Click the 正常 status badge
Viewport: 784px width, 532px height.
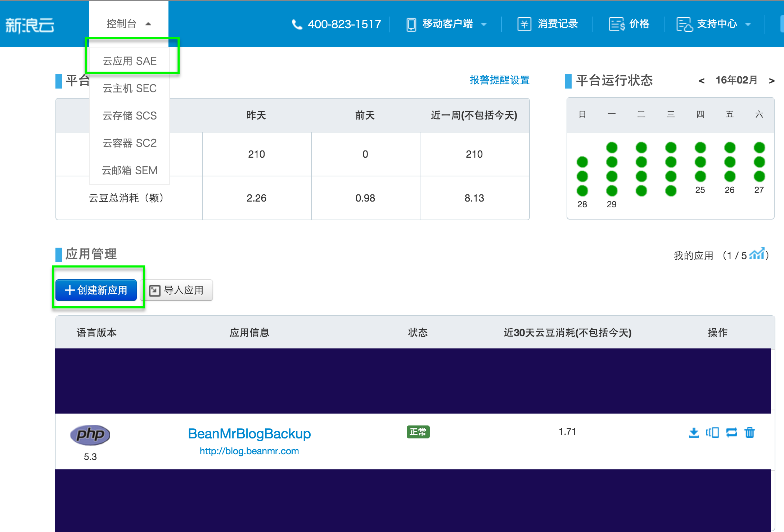click(x=418, y=432)
